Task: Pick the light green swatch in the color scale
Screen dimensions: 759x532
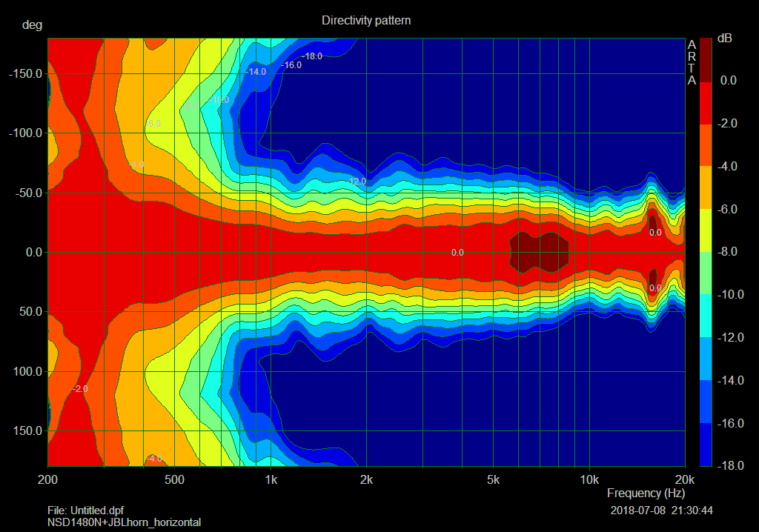Action: (706, 273)
